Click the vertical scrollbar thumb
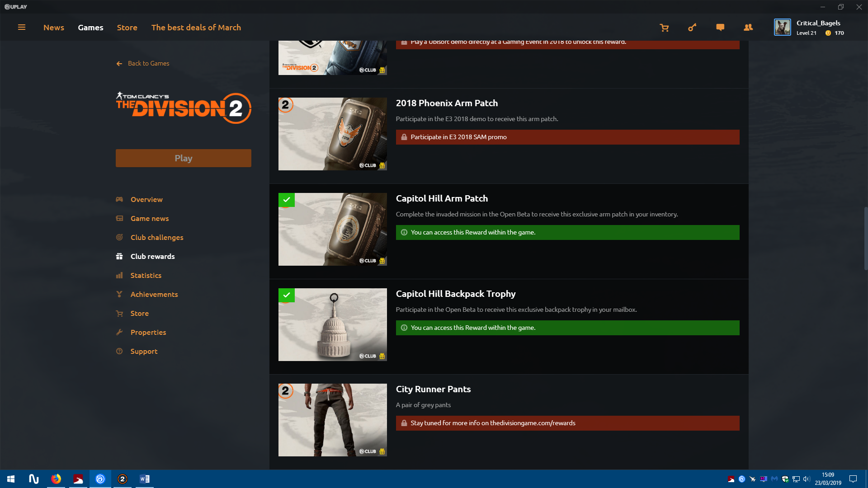The width and height of the screenshot is (868, 488). (866, 239)
